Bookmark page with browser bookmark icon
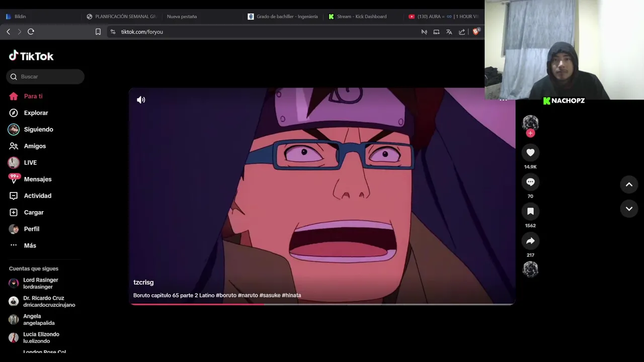Image resolution: width=644 pixels, height=362 pixels. tap(98, 32)
